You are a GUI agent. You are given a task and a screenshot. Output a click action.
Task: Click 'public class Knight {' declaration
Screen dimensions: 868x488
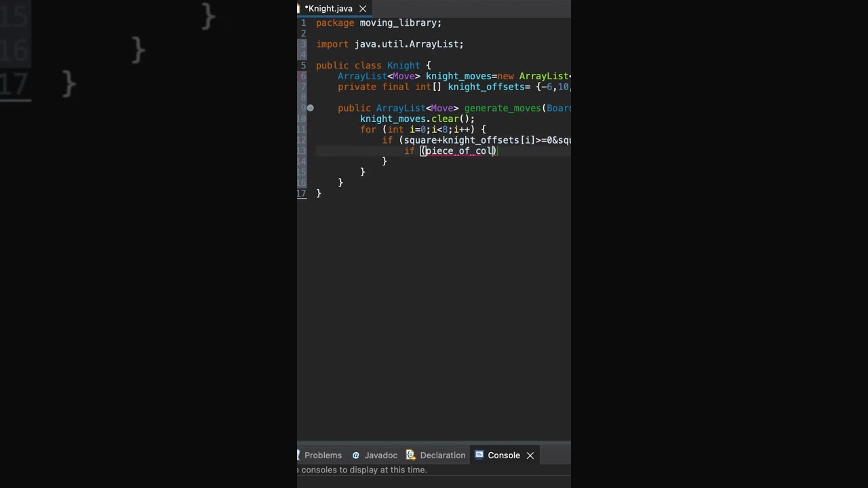click(x=373, y=66)
